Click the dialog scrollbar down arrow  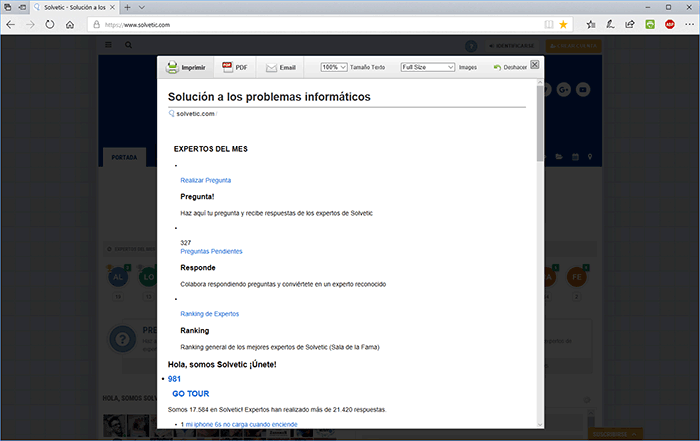540,424
